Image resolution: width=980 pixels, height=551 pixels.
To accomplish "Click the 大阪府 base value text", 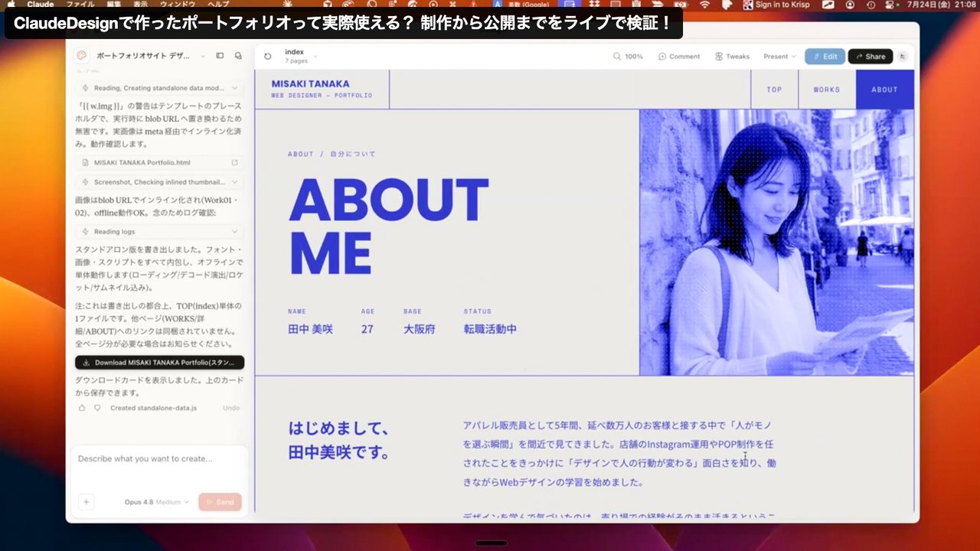I will click(x=420, y=329).
